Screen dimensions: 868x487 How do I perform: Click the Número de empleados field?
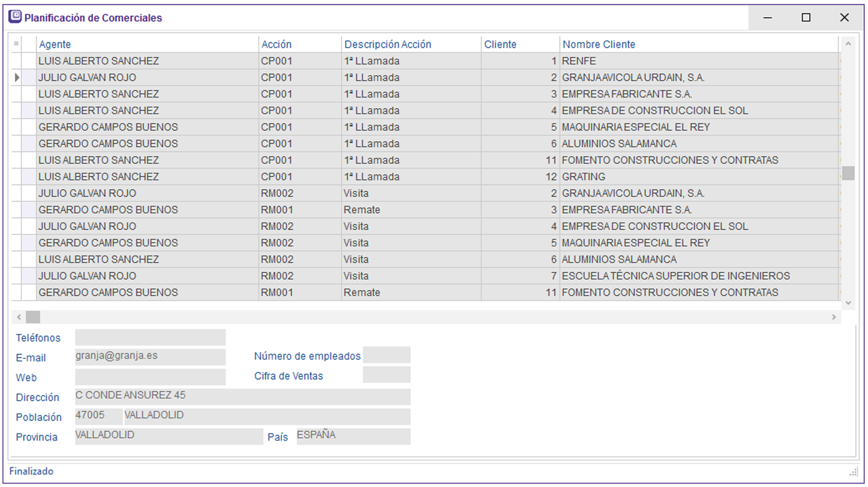coord(386,355)
